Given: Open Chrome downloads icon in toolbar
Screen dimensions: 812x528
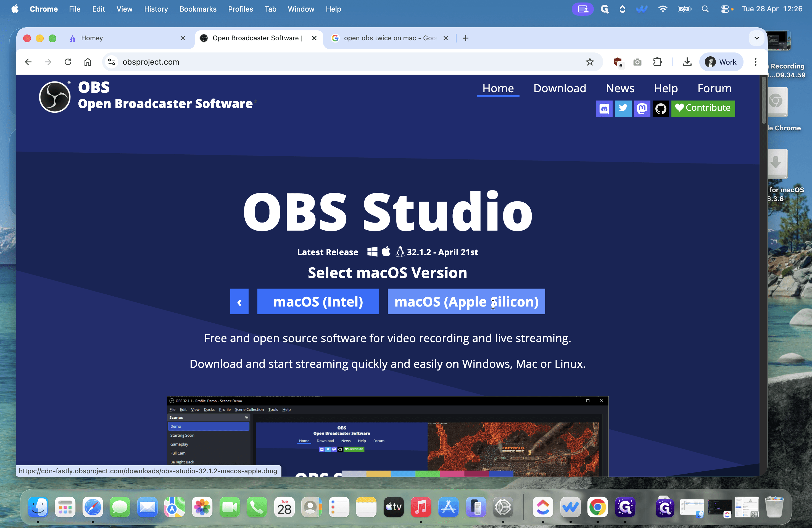Looking at the screenshot, I should (x=687, y=62).
